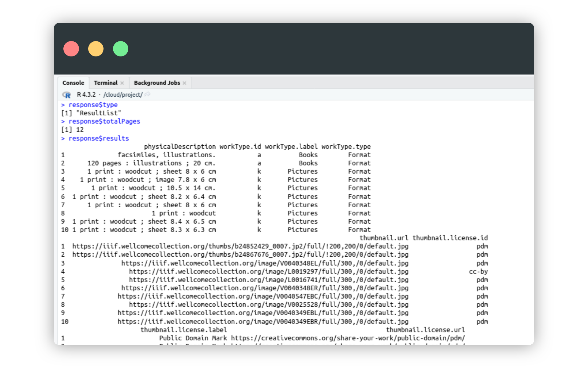
Task: Click the V0025528 image URL
Action: click(x=269, y=305)
